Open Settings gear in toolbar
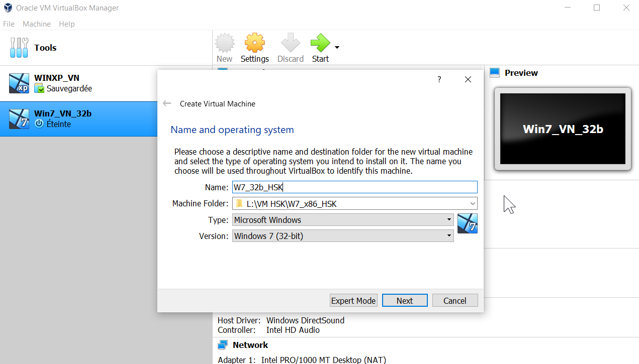 tap(255, 43)
